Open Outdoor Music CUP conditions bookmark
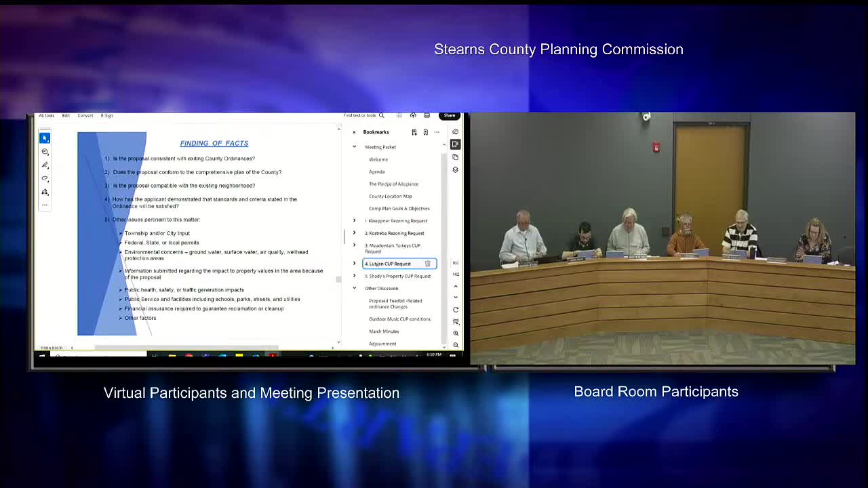The width and height of the screenshot is (868, 488). point(400,319)
